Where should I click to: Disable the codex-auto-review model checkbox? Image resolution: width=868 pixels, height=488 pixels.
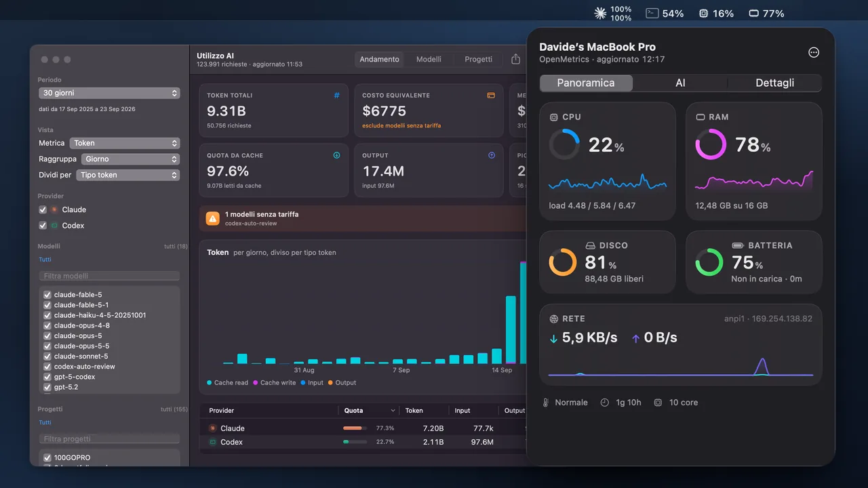click(x=47, y=367)
